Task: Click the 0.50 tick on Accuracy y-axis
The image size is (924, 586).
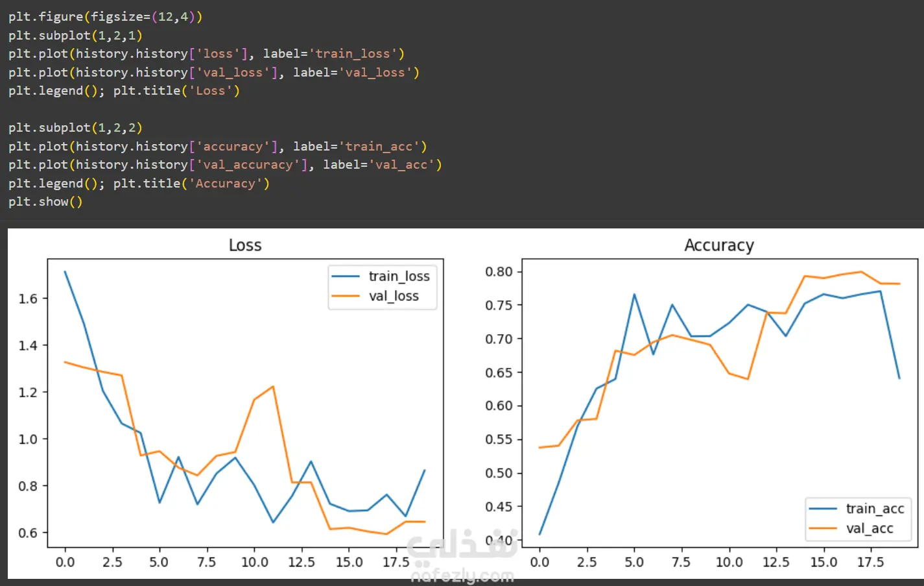Action: [499, 473]
